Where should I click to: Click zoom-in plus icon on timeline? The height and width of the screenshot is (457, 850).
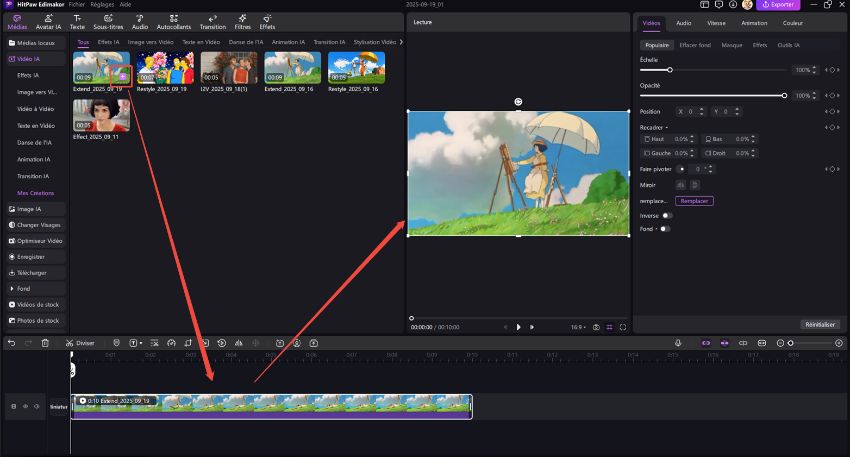tap(839, 343)
